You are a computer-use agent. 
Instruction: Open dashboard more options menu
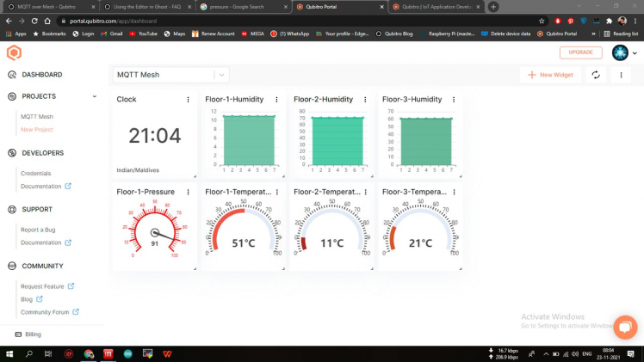pos(621,75)
